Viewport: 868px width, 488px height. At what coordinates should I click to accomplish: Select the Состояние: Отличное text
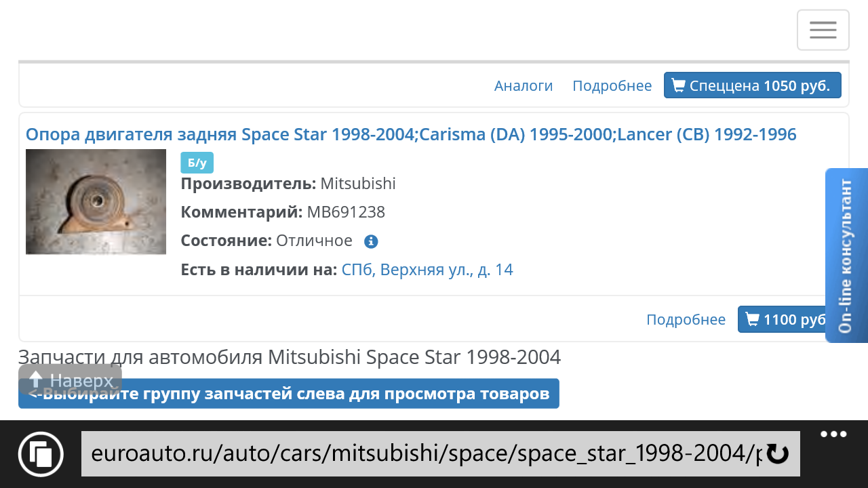pos(267,241)
